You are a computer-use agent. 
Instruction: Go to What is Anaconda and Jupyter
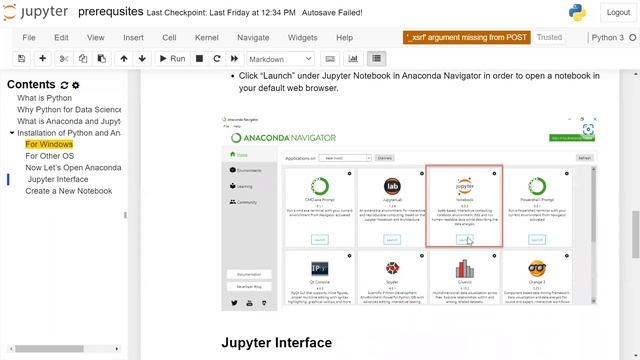[x=69, y=121]
